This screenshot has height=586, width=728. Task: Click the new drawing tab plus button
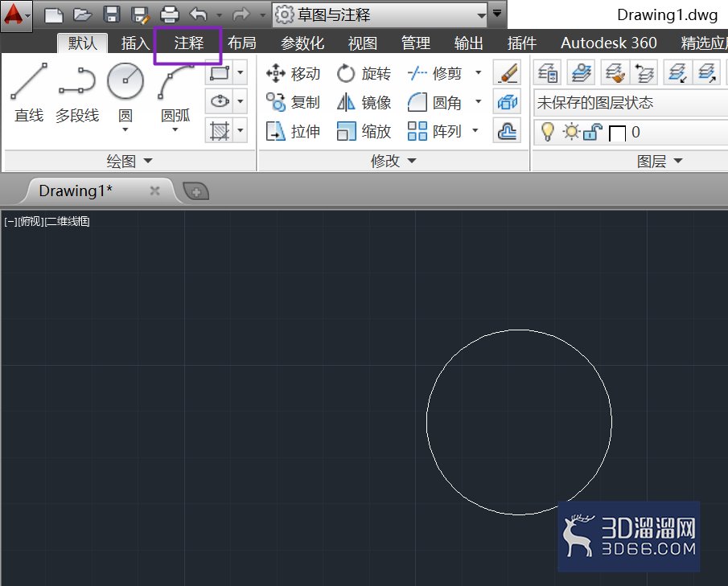pos(196,191)
